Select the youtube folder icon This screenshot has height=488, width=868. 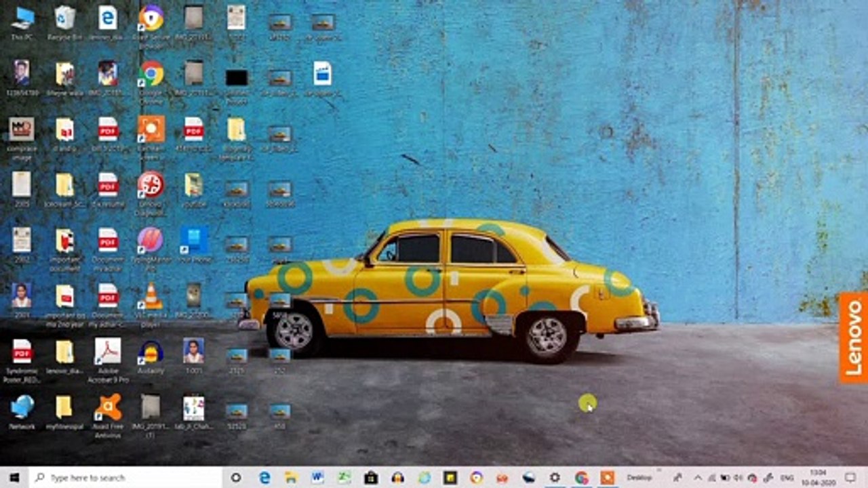tap(194, 190)
